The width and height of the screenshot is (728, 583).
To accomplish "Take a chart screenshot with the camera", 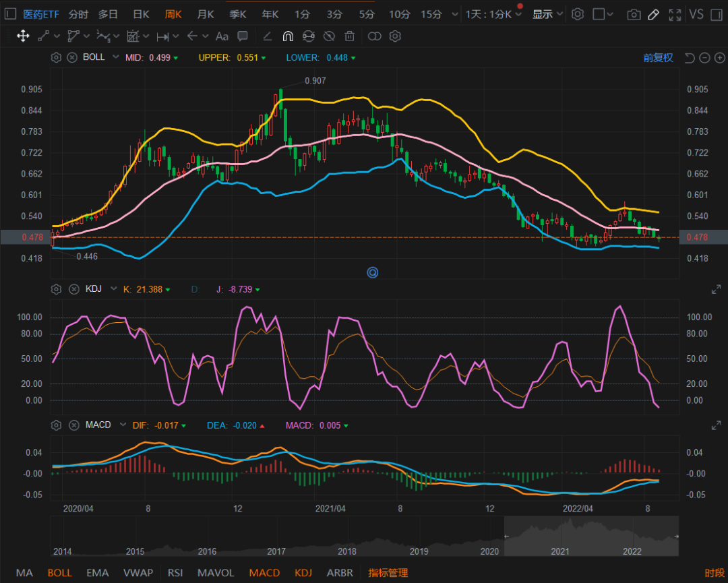I will (634, 14).
